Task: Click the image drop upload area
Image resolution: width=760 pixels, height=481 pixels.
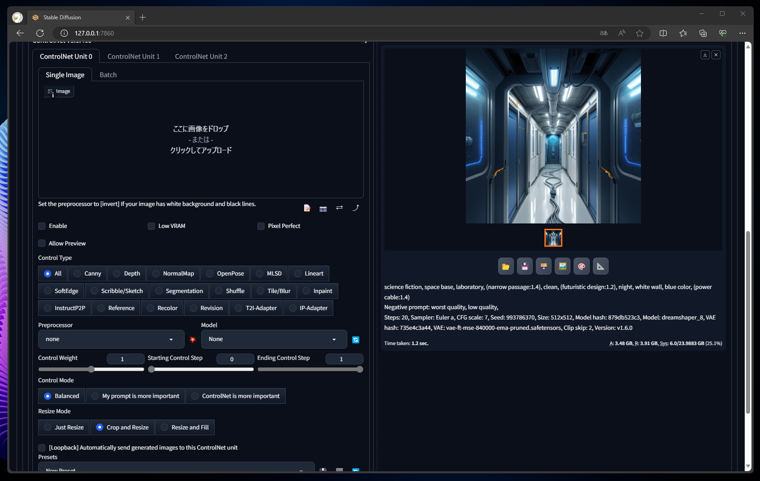Action: pos(201,140)
